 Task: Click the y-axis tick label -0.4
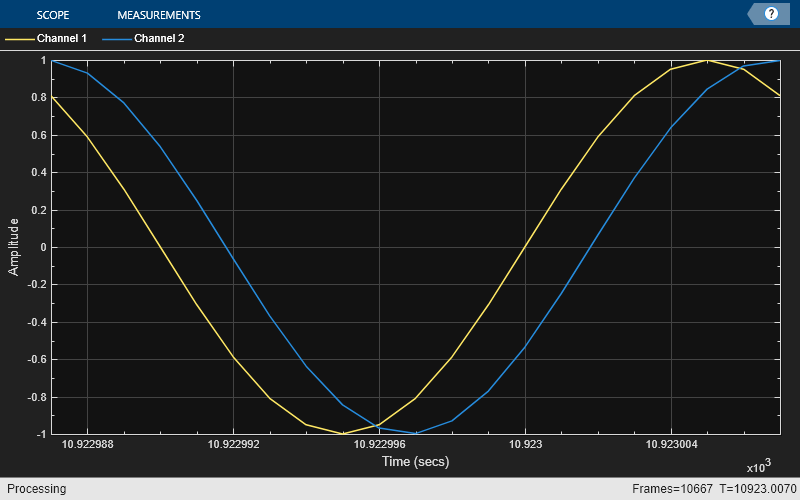(x=37, y=322)
